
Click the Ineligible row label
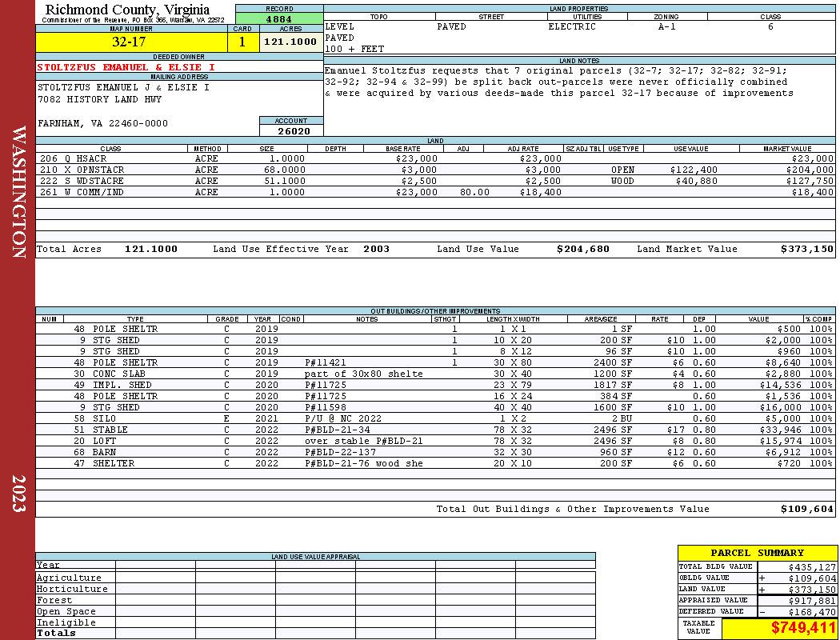click(x=66, y=622)
